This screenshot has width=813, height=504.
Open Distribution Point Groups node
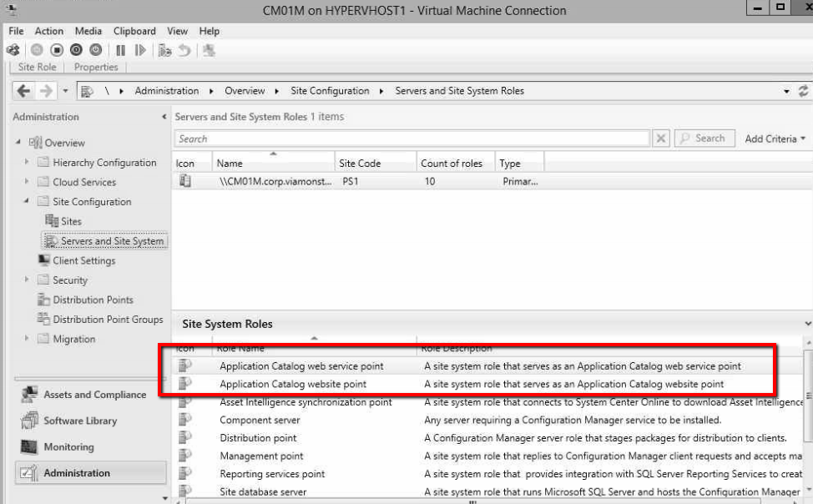point(108,320)
